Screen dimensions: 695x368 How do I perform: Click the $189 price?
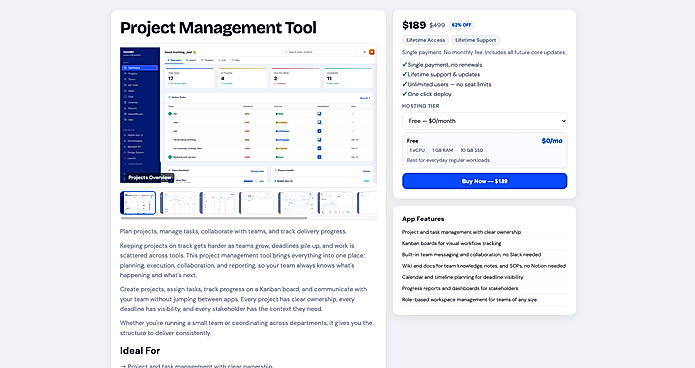tap(414, 25)
